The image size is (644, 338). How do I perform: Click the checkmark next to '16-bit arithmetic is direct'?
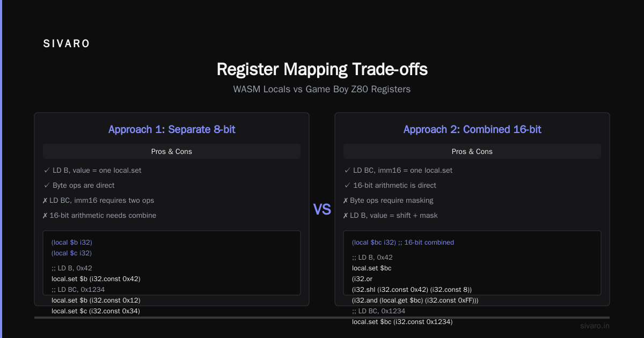coord(347,185)
